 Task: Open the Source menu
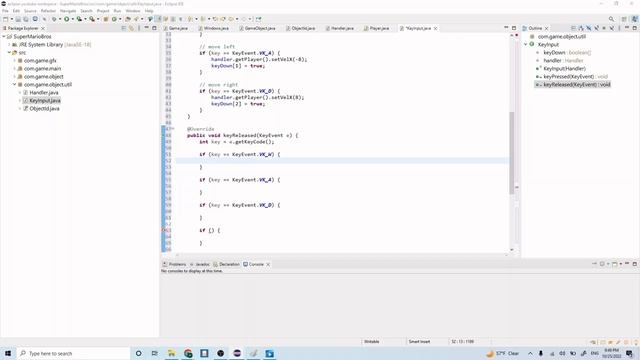(30, 11)
